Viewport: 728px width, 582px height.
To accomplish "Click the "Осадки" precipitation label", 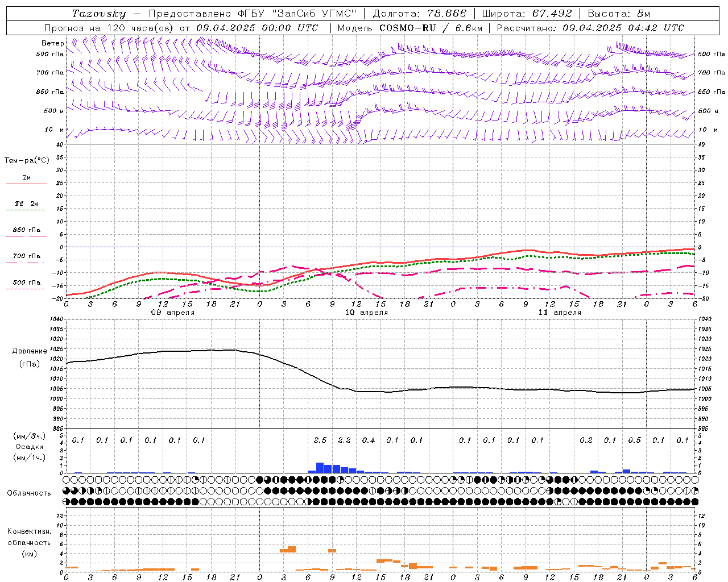I will tap(30, 447).
